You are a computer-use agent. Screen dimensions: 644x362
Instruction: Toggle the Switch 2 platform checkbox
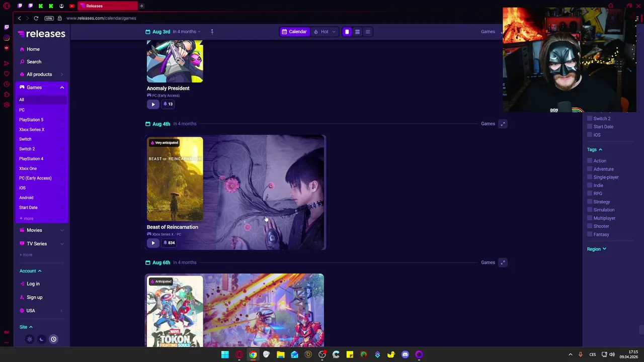(590, 119)
